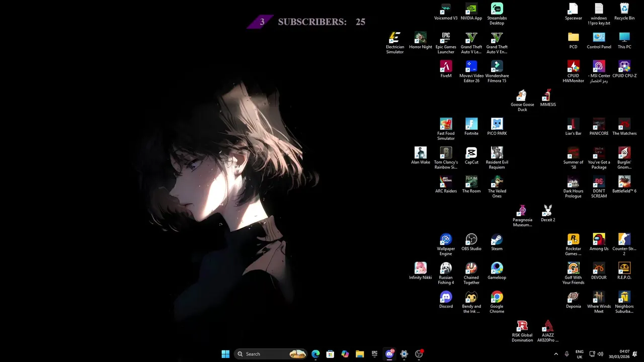Open the volume control in tray

[x=600, y=354]
